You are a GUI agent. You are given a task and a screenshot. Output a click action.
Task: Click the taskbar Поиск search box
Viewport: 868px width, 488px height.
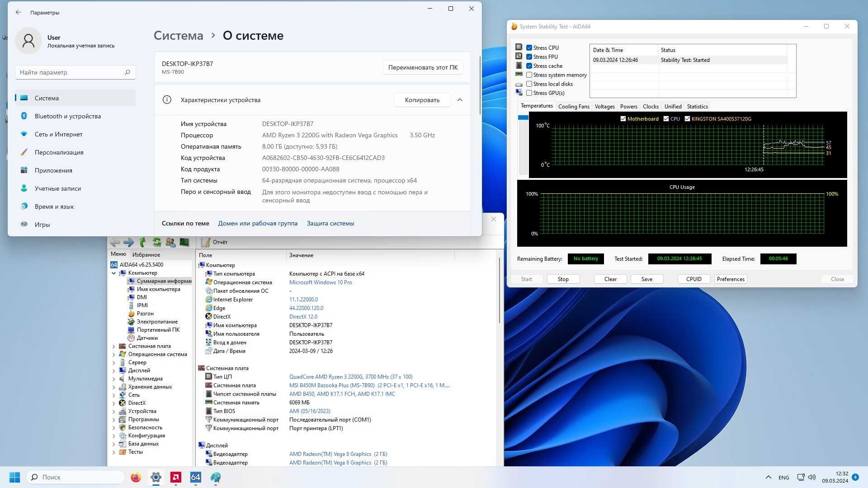[75, 477]
